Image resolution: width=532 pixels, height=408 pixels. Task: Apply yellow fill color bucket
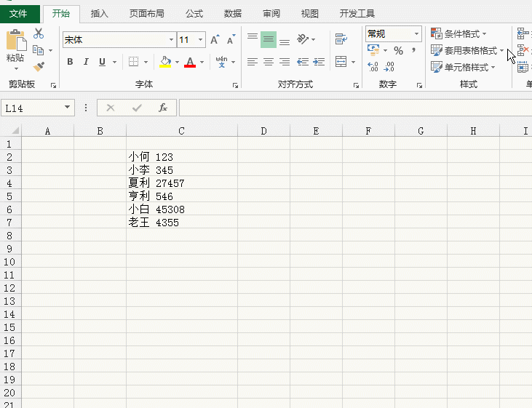click(165, 62)
